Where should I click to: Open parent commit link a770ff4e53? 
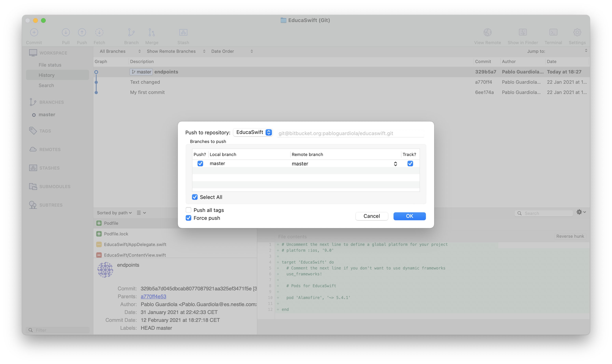coord(153,297)
